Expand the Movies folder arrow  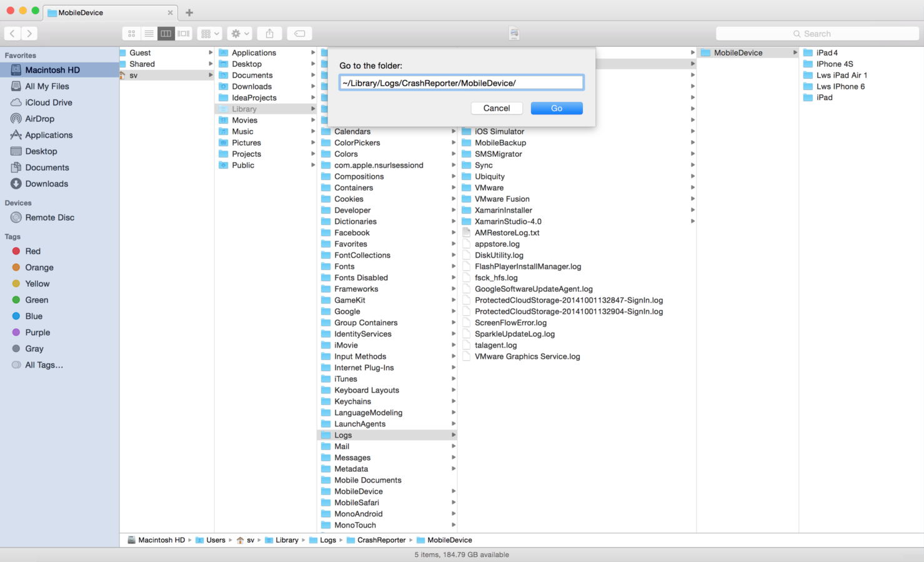313,120
